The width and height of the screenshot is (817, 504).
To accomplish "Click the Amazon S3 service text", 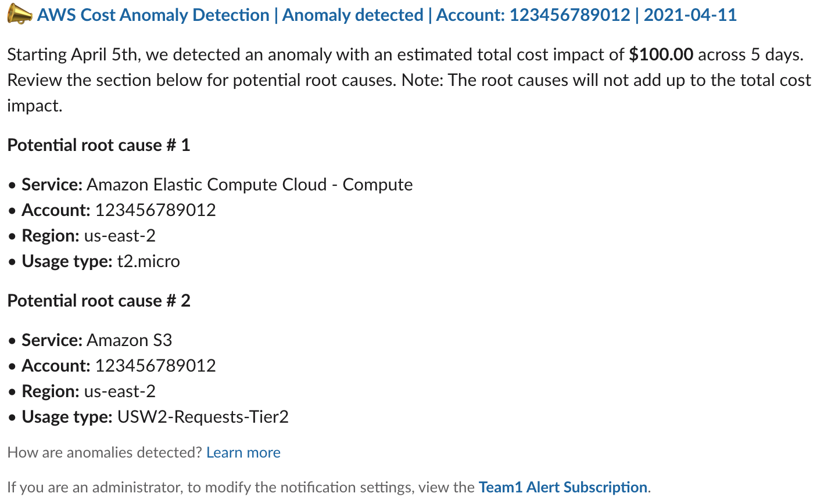I will coord(129,340).
